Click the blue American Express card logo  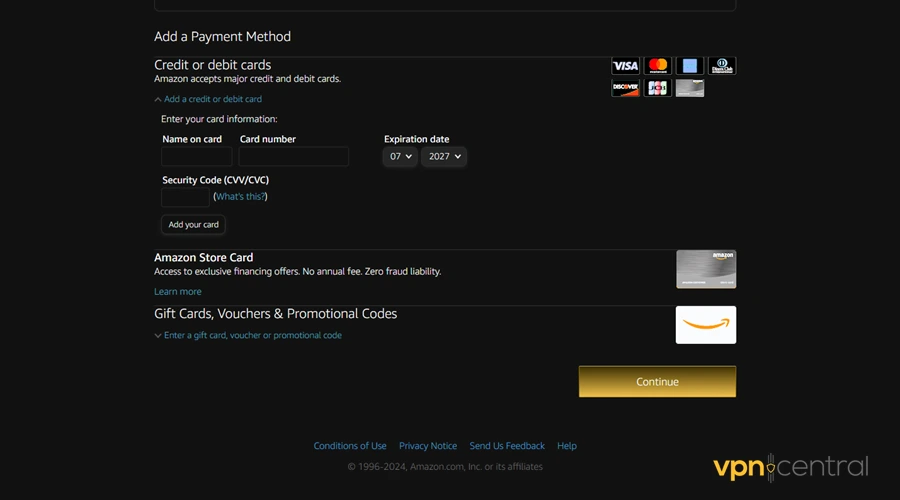[688, 66]
